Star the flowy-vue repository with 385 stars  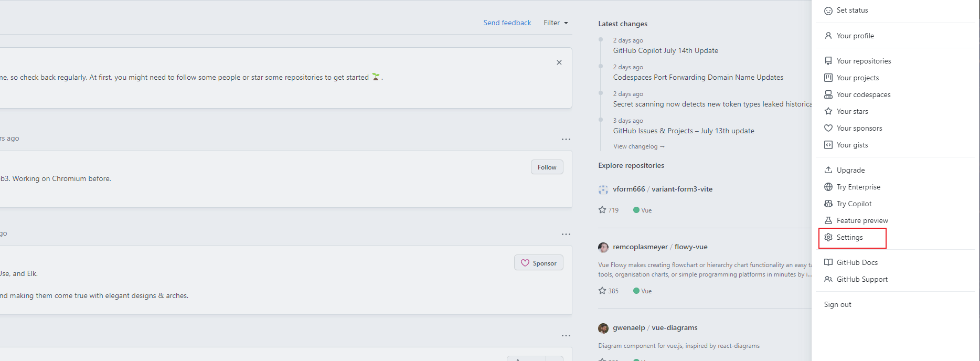pos(602,291)
